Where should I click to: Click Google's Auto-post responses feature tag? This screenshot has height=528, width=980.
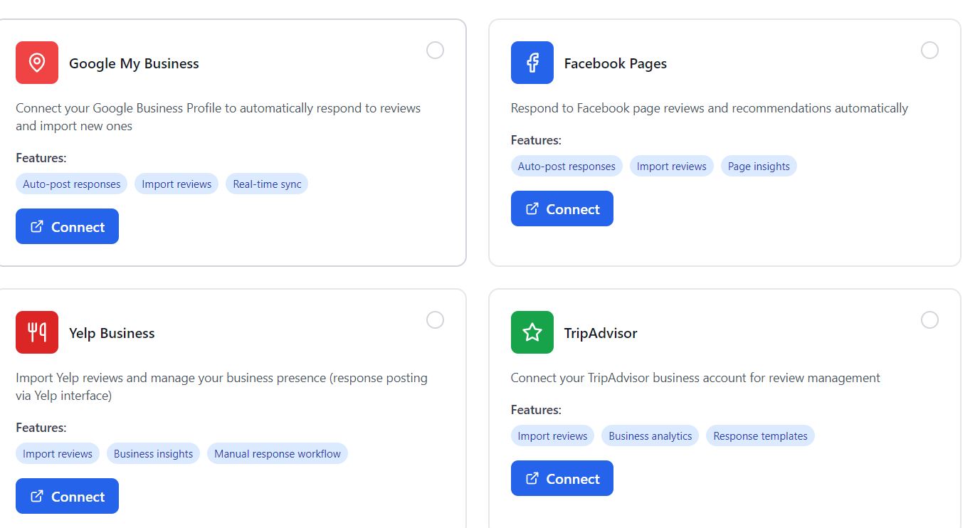pyautogui.click(x=72, y=184)
